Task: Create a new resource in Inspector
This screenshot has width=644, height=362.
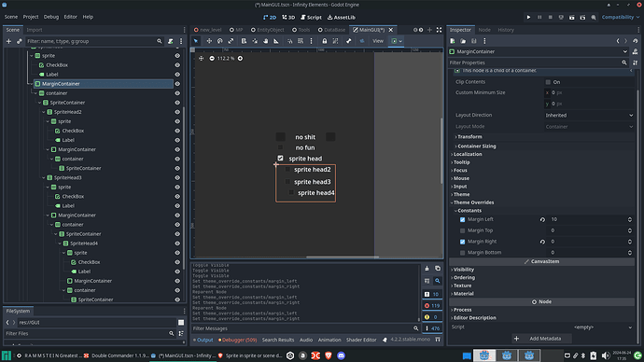Action: [x=452, y=41]
